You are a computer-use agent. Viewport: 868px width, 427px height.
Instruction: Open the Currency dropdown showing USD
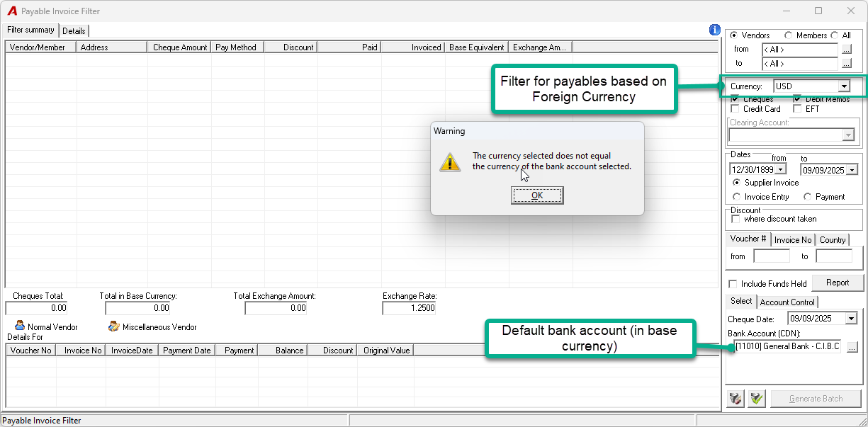(x=843, y=86)
